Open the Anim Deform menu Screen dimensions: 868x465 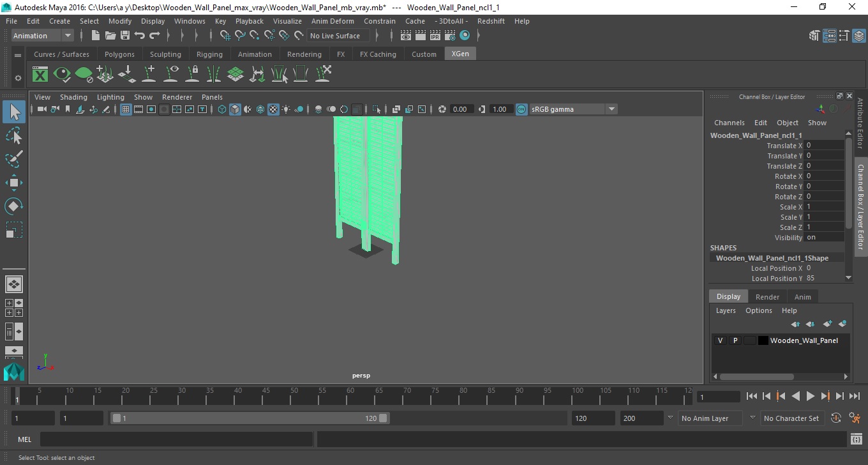[333, 21]
